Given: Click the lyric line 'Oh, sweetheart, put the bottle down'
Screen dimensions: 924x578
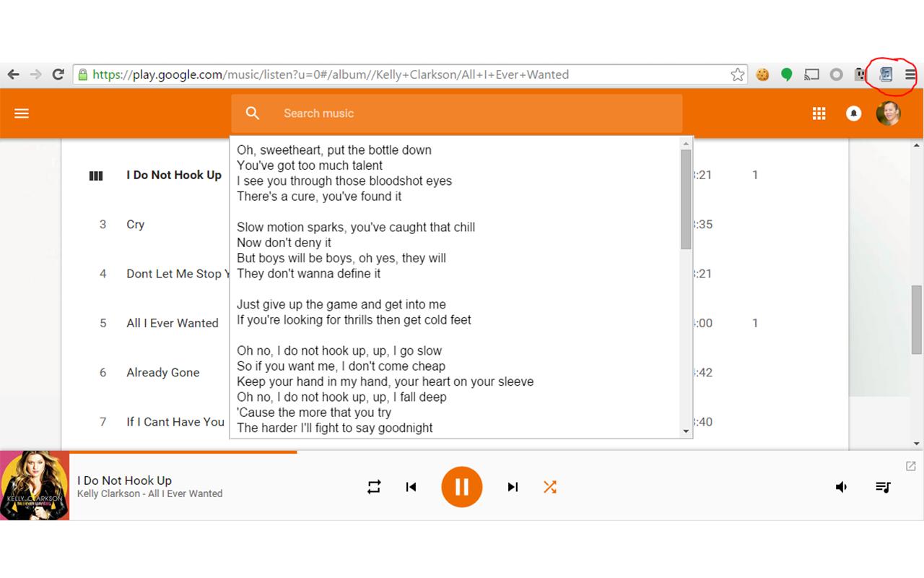Looking at the screenshot, I should 334,150.
